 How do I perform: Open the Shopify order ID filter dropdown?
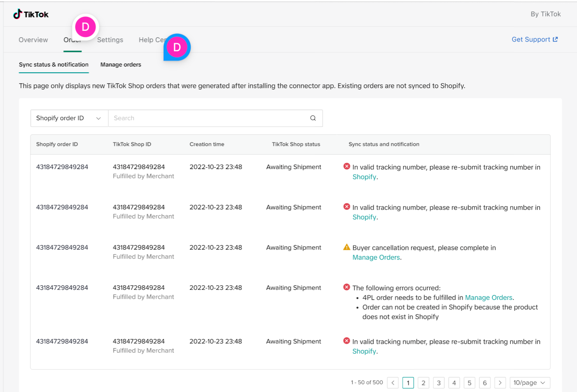tap(69, 118)
